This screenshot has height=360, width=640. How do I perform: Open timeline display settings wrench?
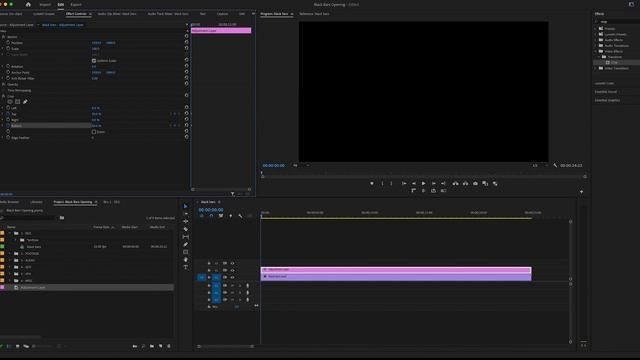(240, 216)
